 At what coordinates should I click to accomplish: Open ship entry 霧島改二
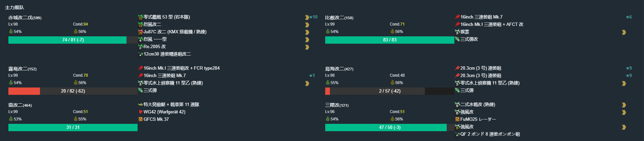point(18,69)
